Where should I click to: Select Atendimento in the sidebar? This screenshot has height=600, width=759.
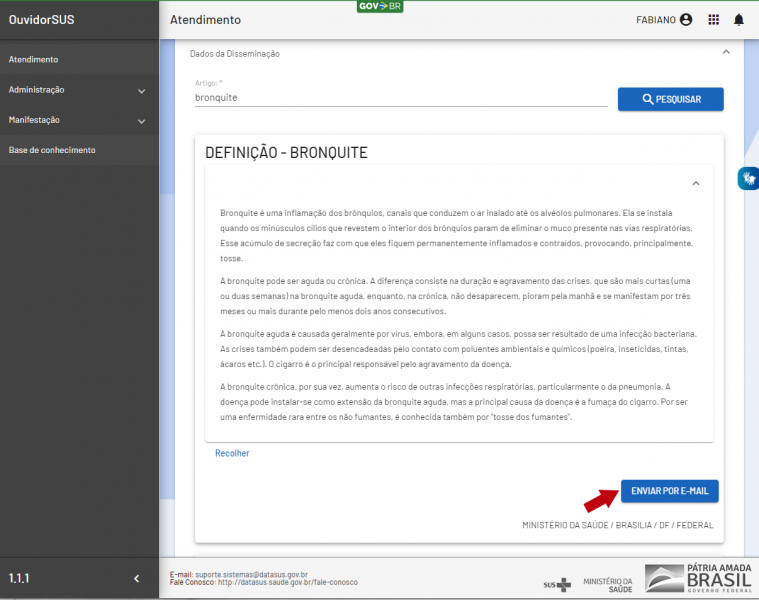(34, 60)
